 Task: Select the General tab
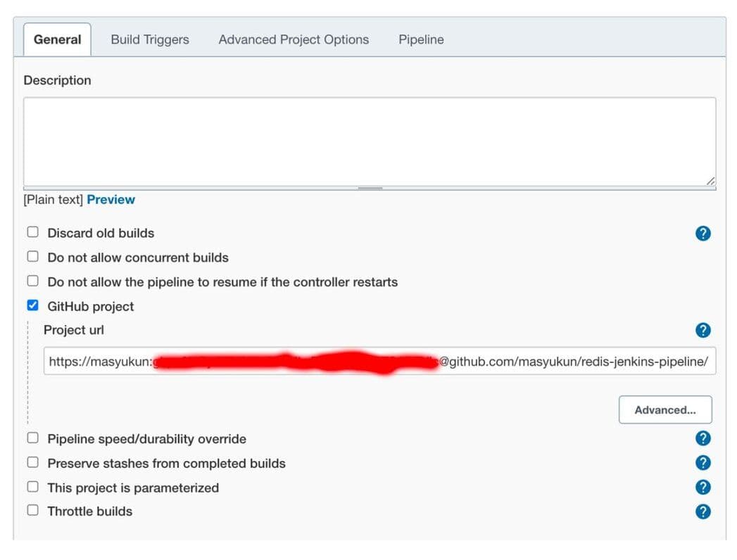tap(56, 39)
